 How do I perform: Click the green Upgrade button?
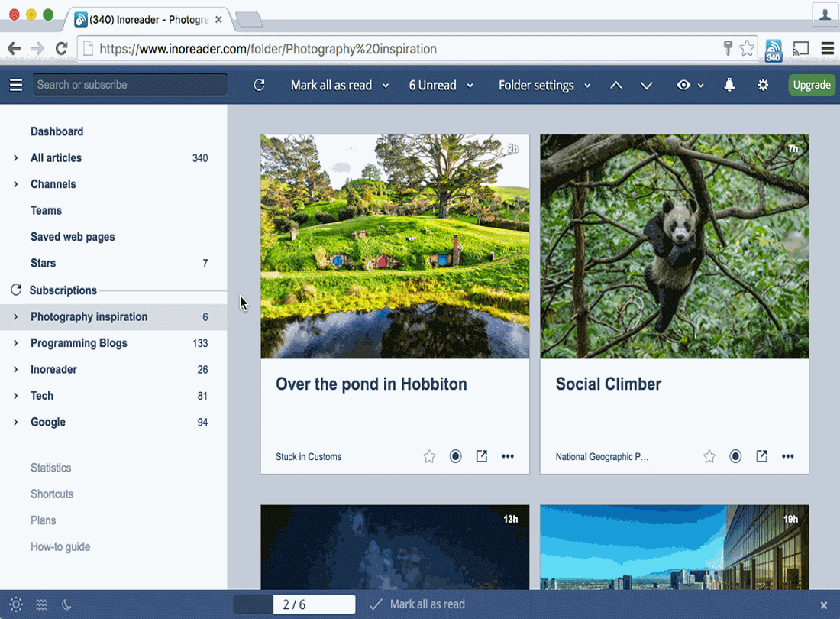(x=811, y=86)
